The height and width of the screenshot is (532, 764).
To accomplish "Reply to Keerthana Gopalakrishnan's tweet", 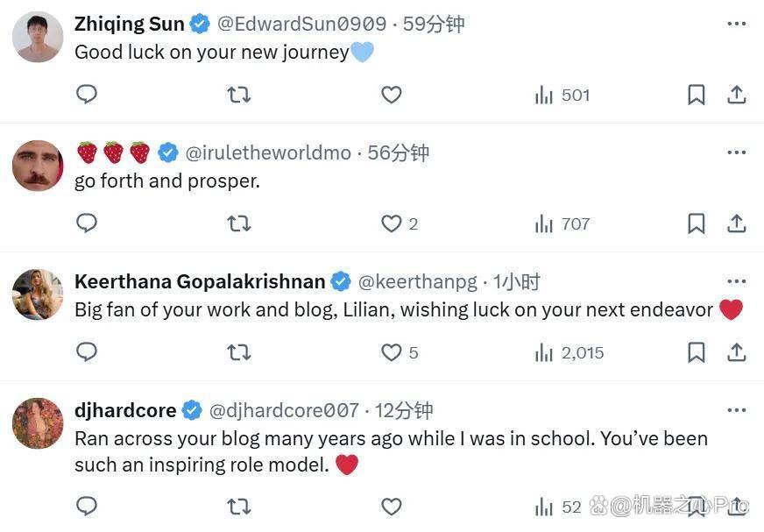I will [x=87, y=351].
